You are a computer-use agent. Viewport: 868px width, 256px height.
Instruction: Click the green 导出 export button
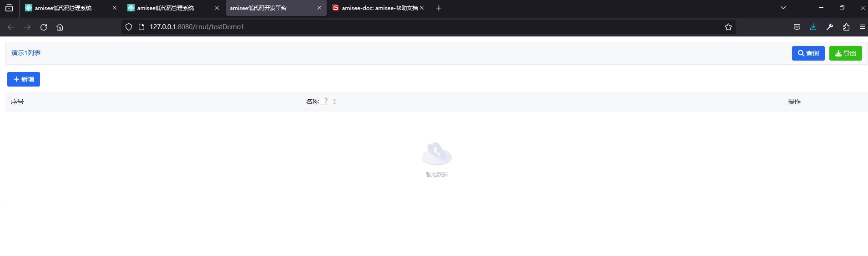(x=845, y=53)
